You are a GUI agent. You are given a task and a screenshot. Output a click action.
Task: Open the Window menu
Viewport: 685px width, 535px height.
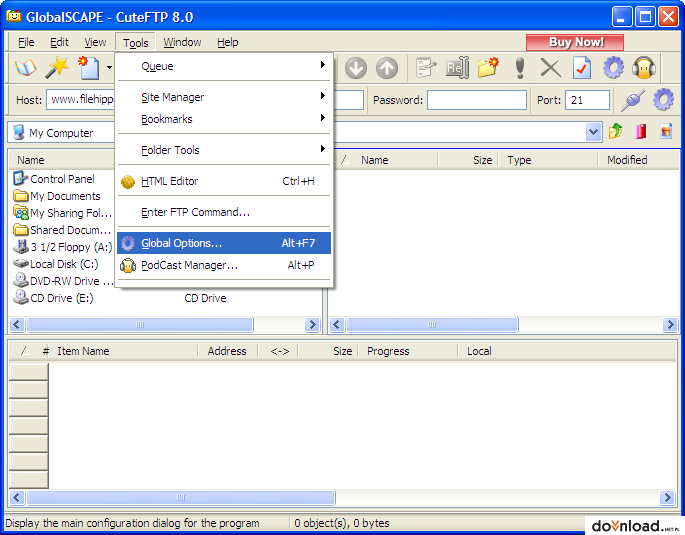(182, 42)
